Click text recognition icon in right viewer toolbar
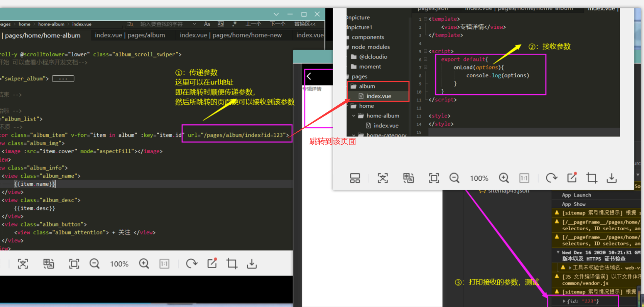This screenshot has width=644, height=307. click(383, 178)
